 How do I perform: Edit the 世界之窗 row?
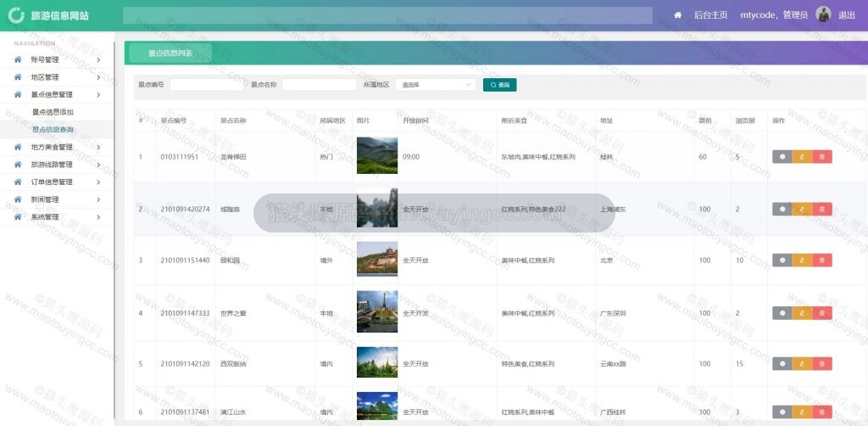pyautogui.click(x=802, y=313)
